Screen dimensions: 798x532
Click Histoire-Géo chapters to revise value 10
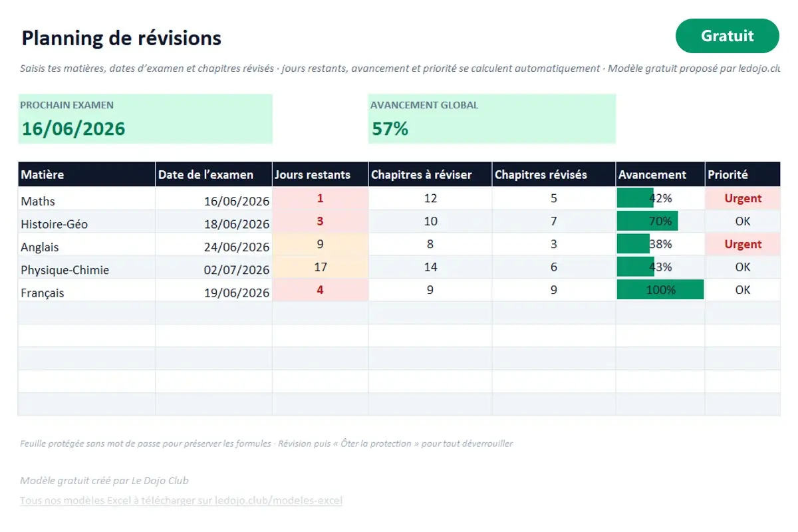(430, 222)
